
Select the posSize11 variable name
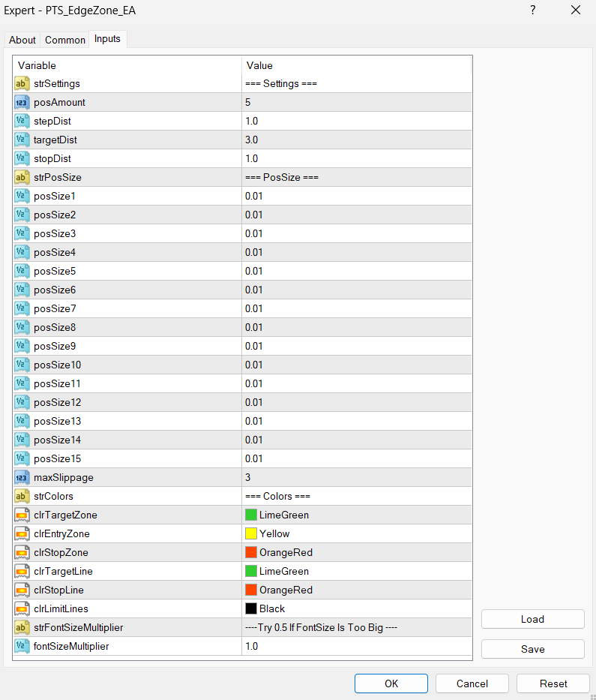[57, 383]
